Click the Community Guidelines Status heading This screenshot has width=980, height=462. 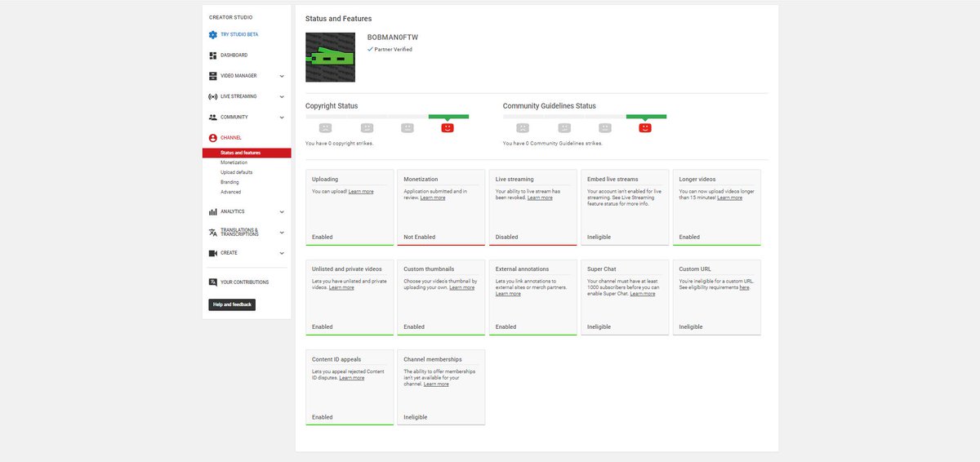550,106
